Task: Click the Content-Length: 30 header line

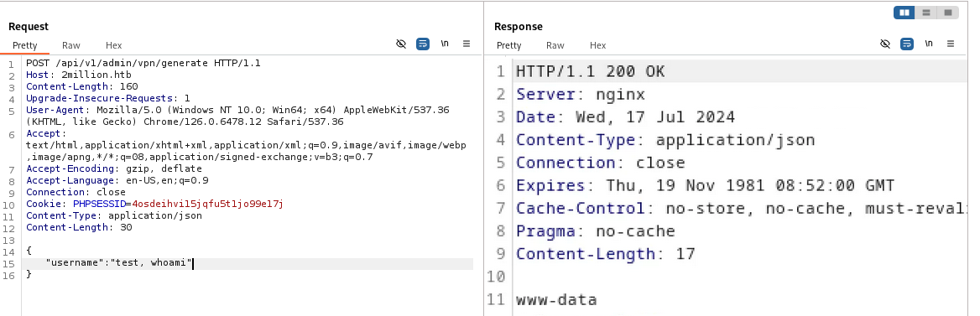Action: click(x=79, y=227)
